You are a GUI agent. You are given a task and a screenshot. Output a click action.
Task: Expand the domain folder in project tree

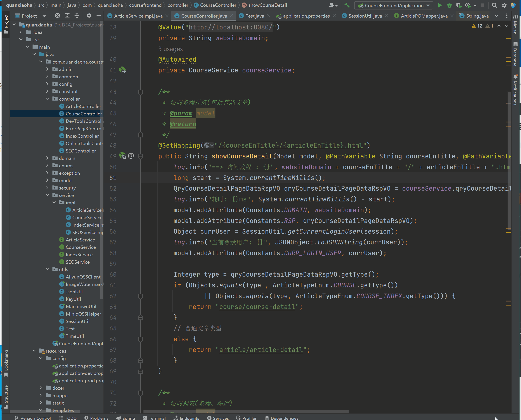click(47, 158)
